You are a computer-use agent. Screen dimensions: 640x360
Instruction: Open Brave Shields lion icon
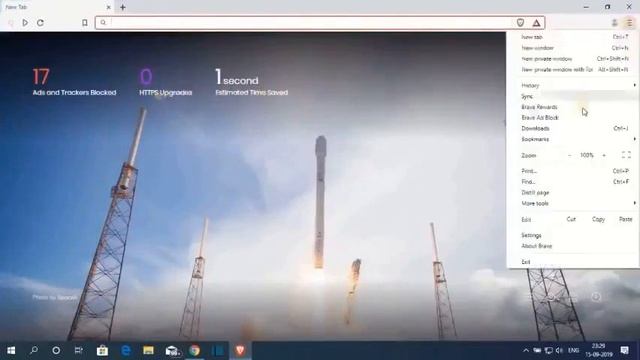[520, 23]
